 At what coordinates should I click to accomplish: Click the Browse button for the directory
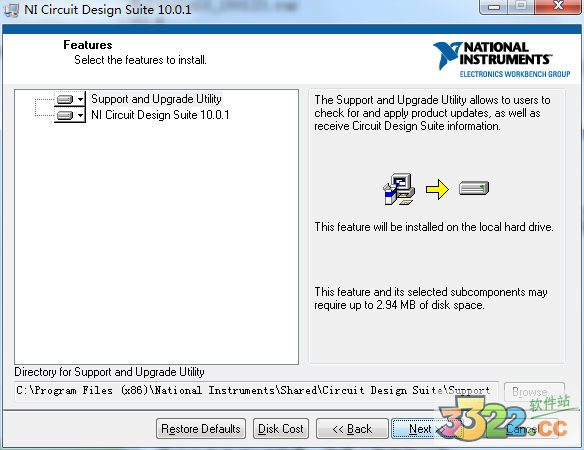tap(534, 392)
